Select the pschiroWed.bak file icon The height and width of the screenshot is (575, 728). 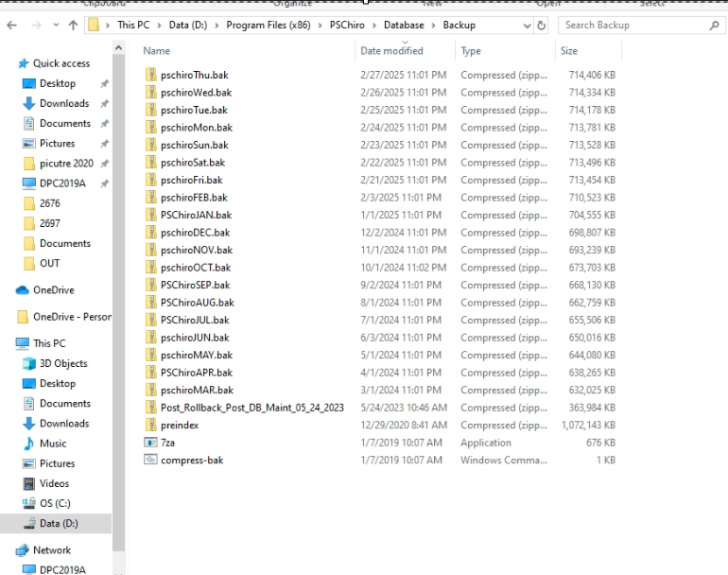(x=150, y=93)
